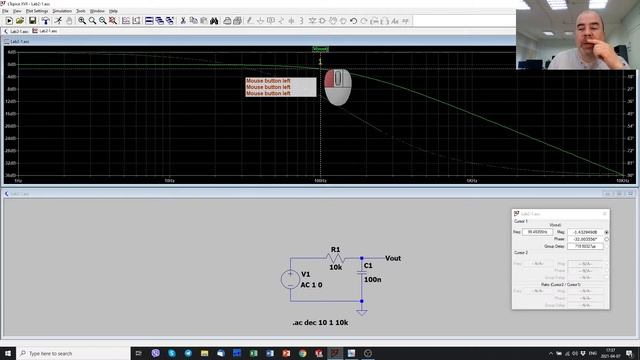Click the Autorange plot icon
The height and width of the screenshot is (360, 640).
[126, 20]
